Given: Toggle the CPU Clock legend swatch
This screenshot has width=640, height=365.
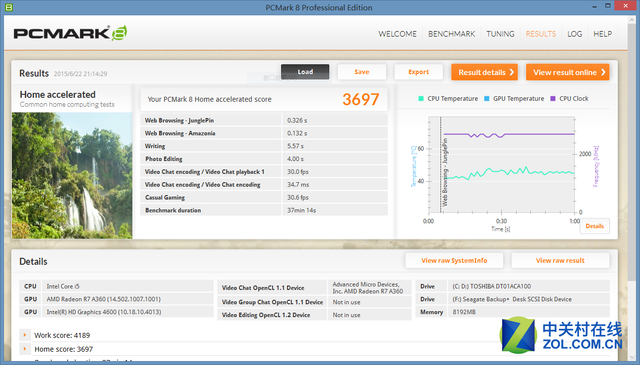Looking at the screenshot, I should pos(553,98).
